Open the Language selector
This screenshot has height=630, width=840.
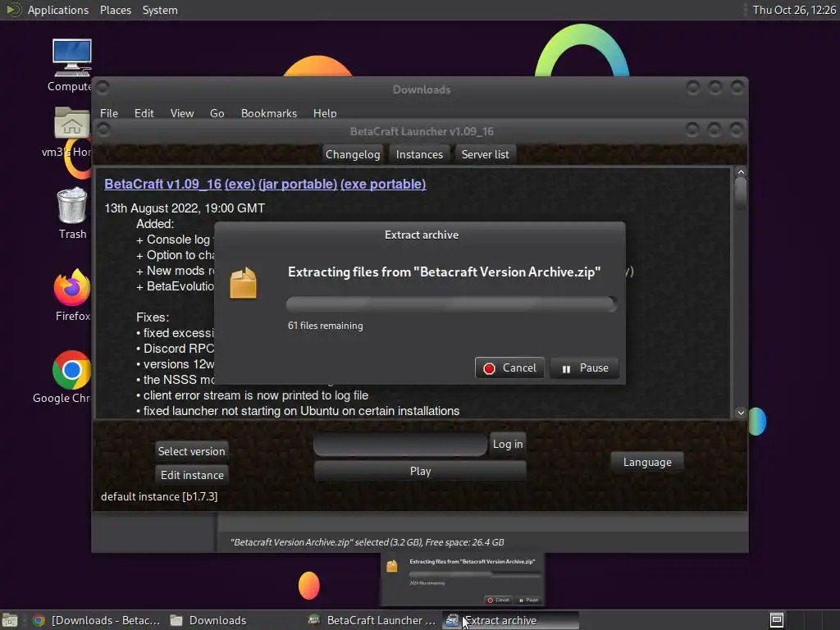point(647,462)
